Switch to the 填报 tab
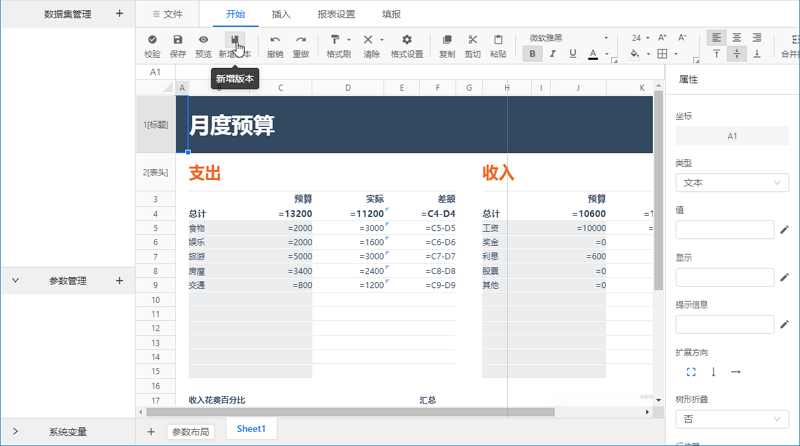This screenshot has width=800, height=446. tap(391, 14)
